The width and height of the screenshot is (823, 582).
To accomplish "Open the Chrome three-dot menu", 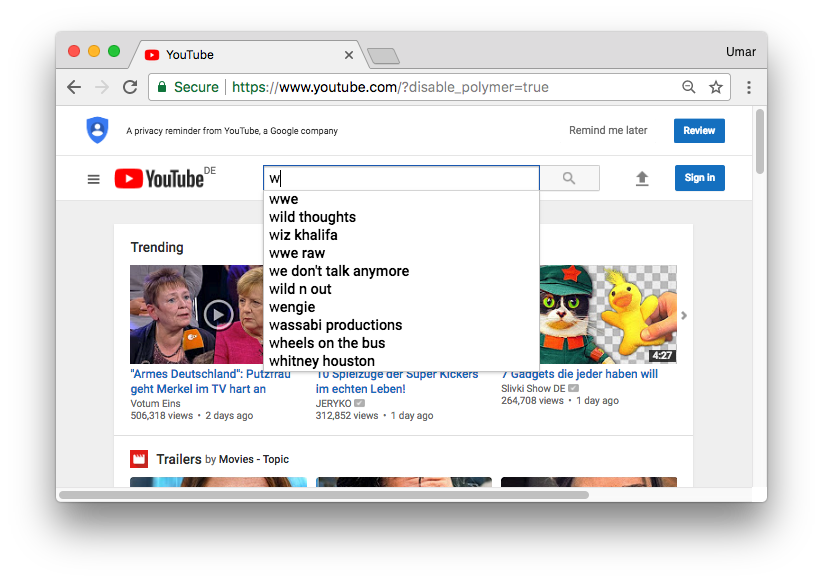I will 749,87.
